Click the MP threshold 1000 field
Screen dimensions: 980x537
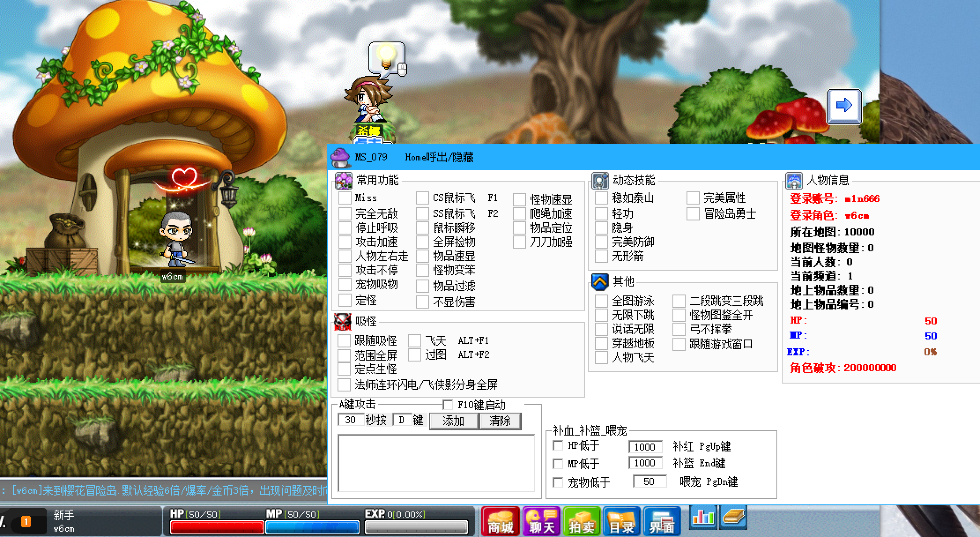[646, 463]
